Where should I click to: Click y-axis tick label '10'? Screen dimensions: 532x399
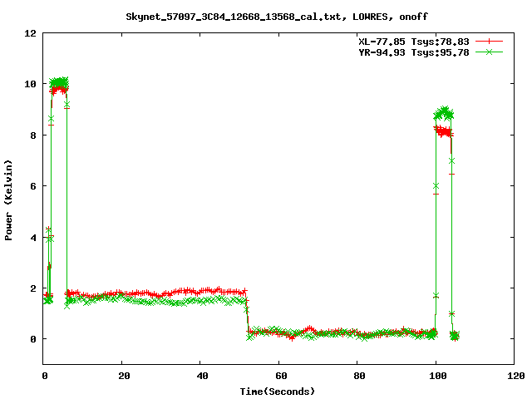(x=30, y=84)
